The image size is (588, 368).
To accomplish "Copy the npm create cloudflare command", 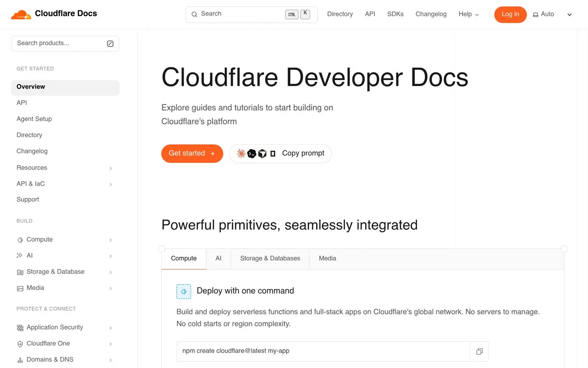I will point(479,351).
